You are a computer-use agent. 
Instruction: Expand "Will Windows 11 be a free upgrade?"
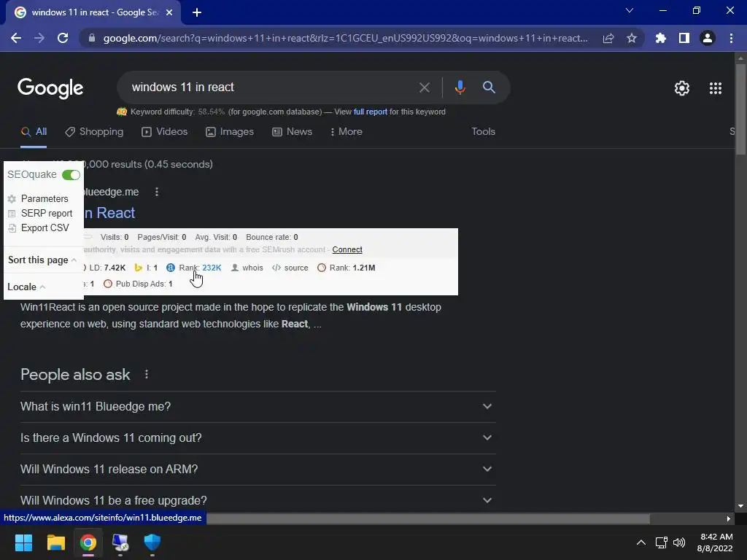258,500
